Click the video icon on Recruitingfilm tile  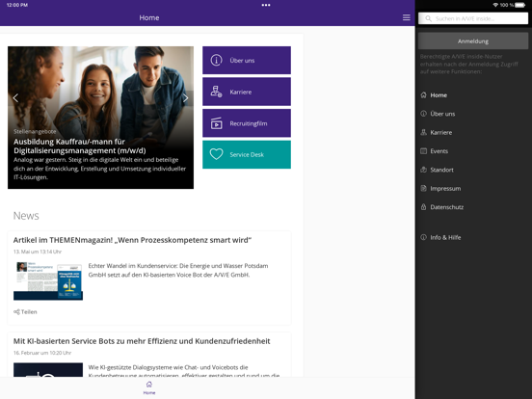point(216,123)
